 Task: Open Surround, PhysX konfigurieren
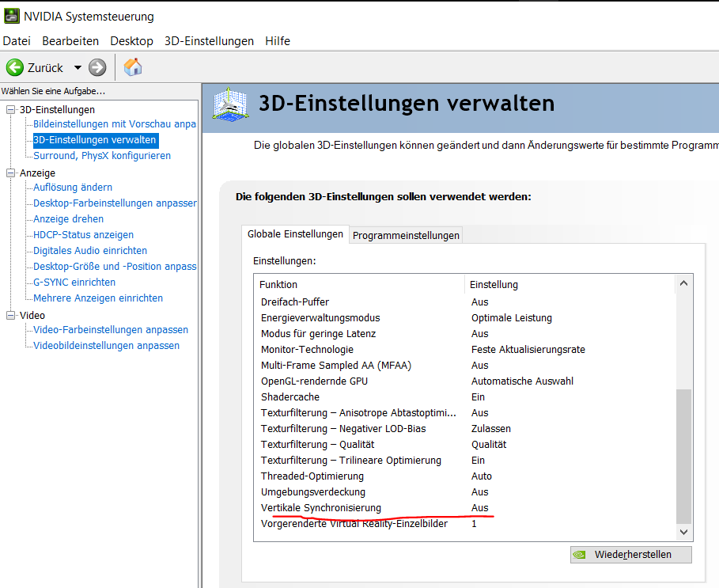102,155
